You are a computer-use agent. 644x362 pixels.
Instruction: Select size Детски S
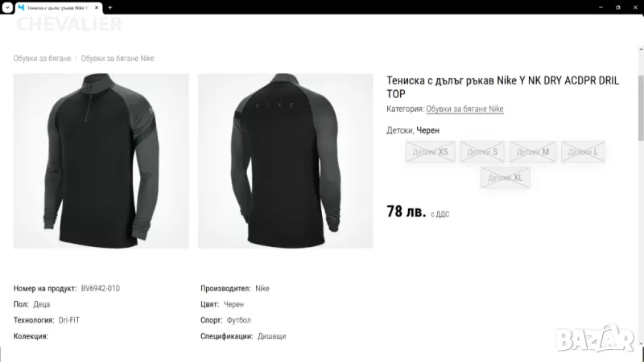click(482, 151)
